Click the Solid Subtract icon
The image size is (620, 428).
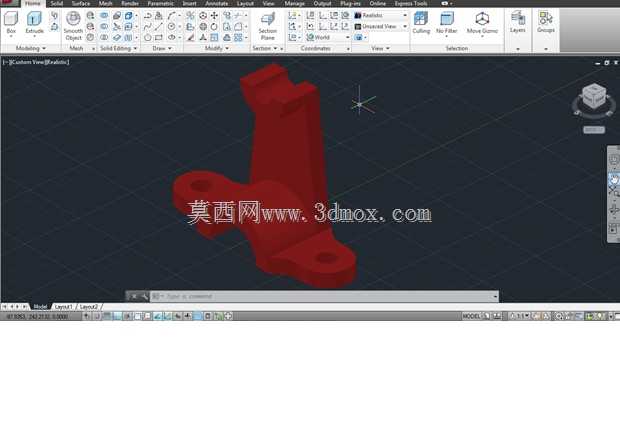coord(104,27)
